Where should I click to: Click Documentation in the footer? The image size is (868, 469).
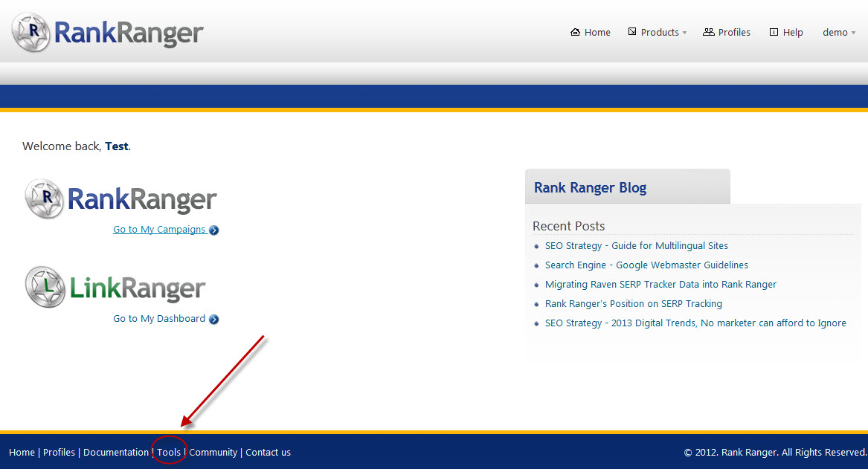click(x=116, y=453)
